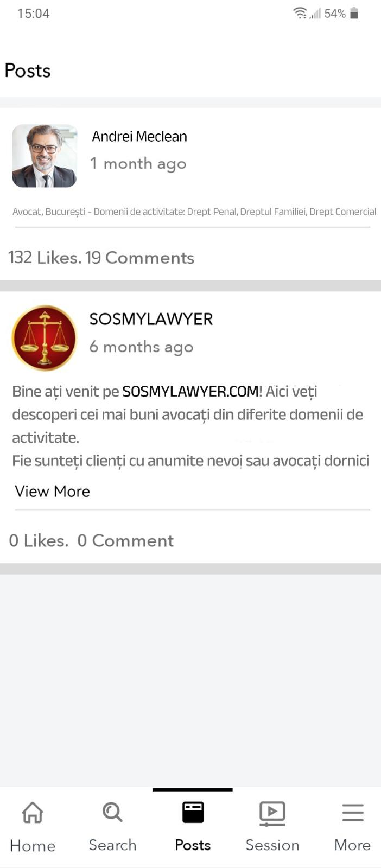
Task: Tap the SOSMYLAWYER scales logo
Action: click(x=44, y=338)
